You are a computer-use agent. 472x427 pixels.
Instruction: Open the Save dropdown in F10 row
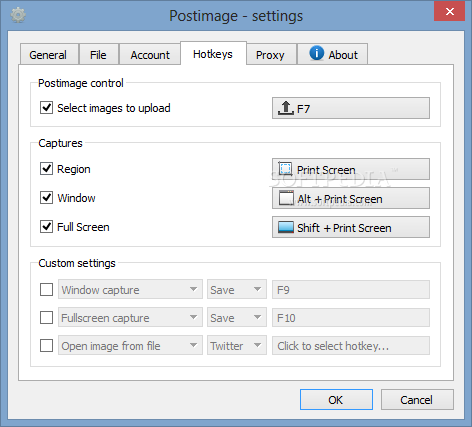tap(237, 317)
